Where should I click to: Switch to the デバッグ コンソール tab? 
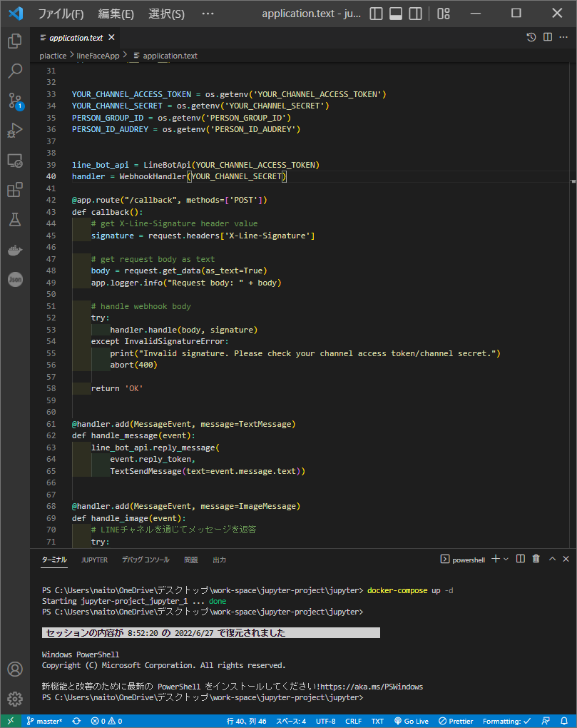coord(145,560)
